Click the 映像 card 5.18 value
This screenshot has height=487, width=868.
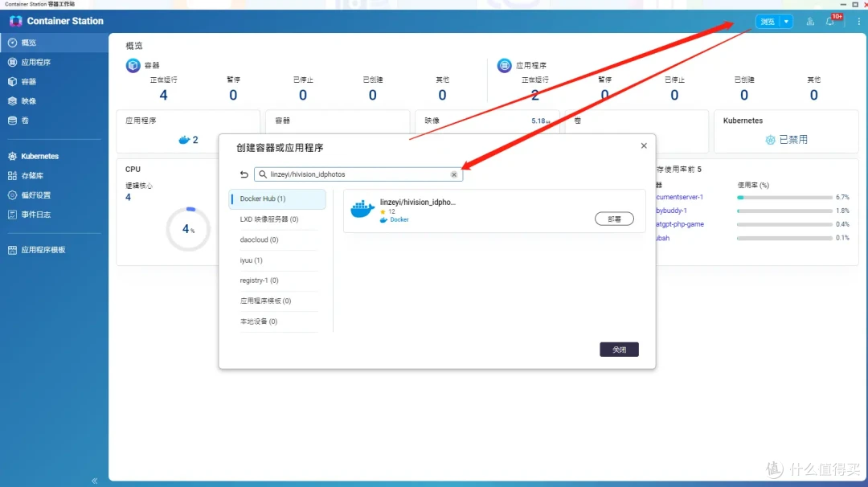(x=540, y=121)
